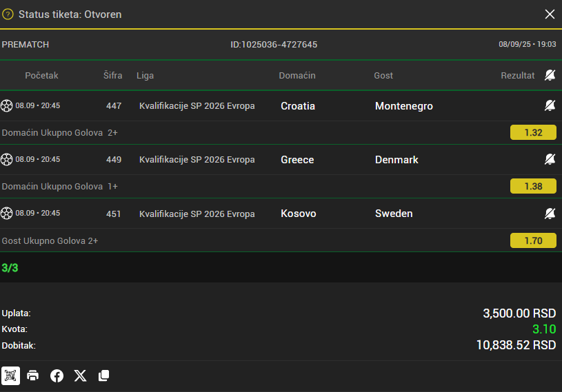Open the QR code icon

[10, 375]
